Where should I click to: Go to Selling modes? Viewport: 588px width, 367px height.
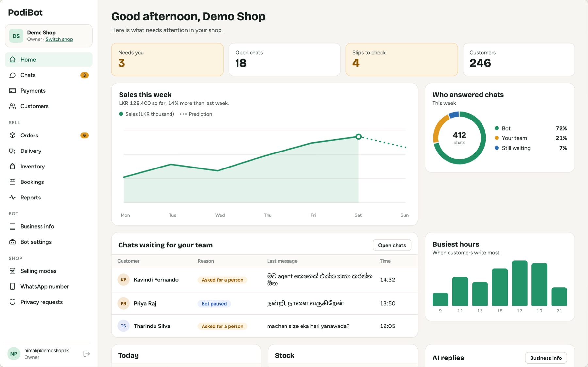49,271
